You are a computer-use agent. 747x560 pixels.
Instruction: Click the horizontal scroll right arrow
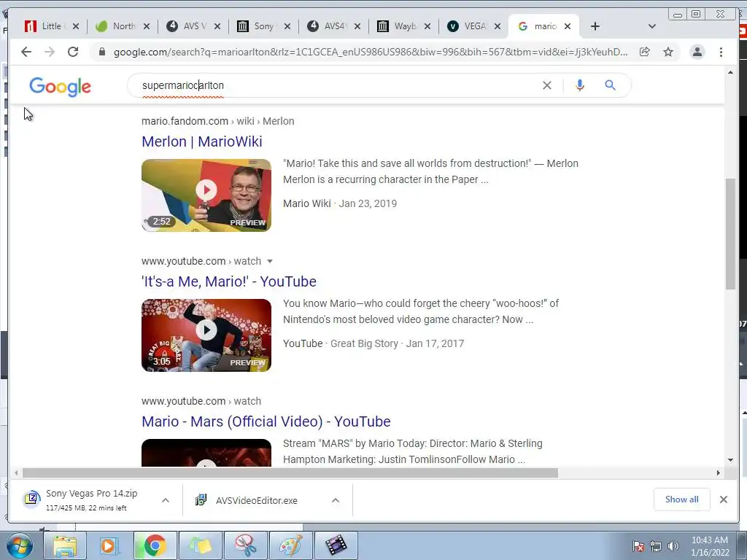[719, 472]
